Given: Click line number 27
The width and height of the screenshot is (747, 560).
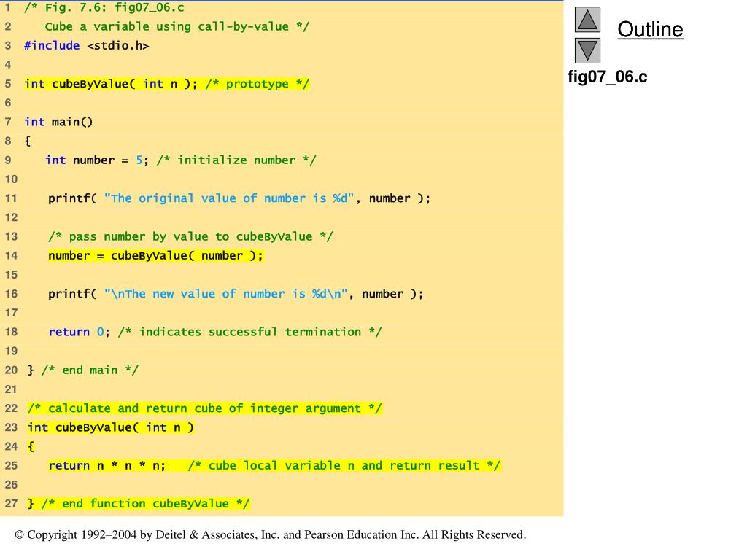Looking at the screenshot, I should (11, 503).
